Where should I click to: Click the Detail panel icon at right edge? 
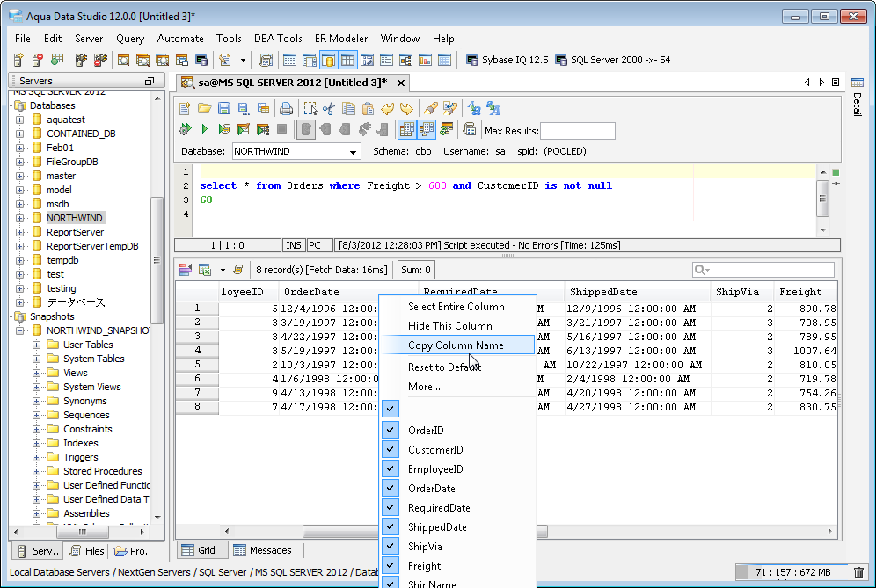857,83
